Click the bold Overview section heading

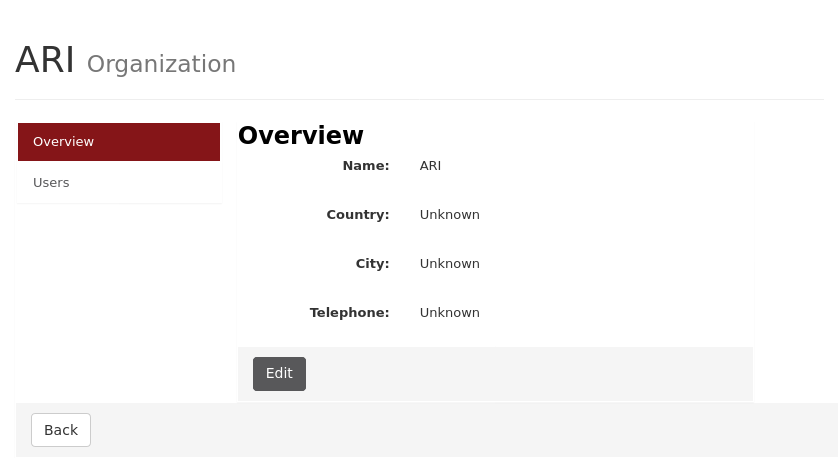click(301, 135)
